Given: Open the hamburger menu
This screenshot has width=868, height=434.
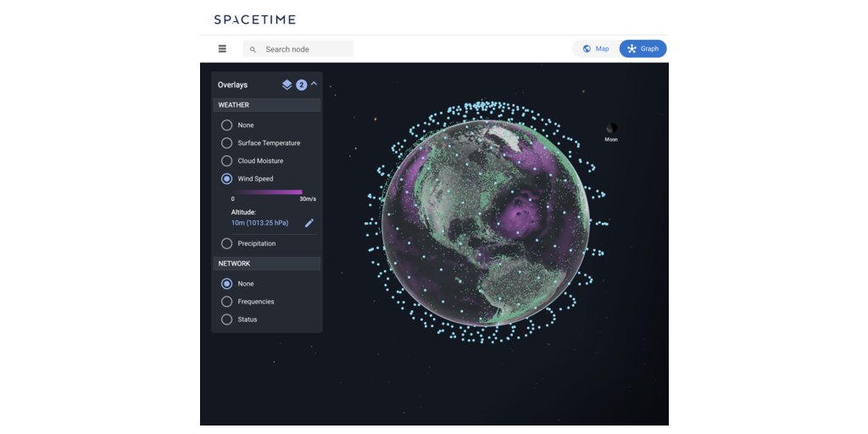Looking at the screenshot, I should click(x=222, y=49).
